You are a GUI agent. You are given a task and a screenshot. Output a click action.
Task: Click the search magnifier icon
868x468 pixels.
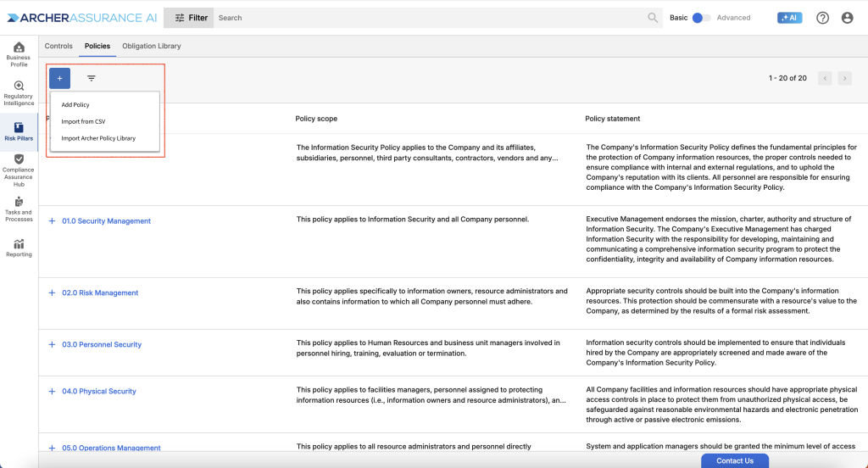pyautogui.click(x=653, y=18)
